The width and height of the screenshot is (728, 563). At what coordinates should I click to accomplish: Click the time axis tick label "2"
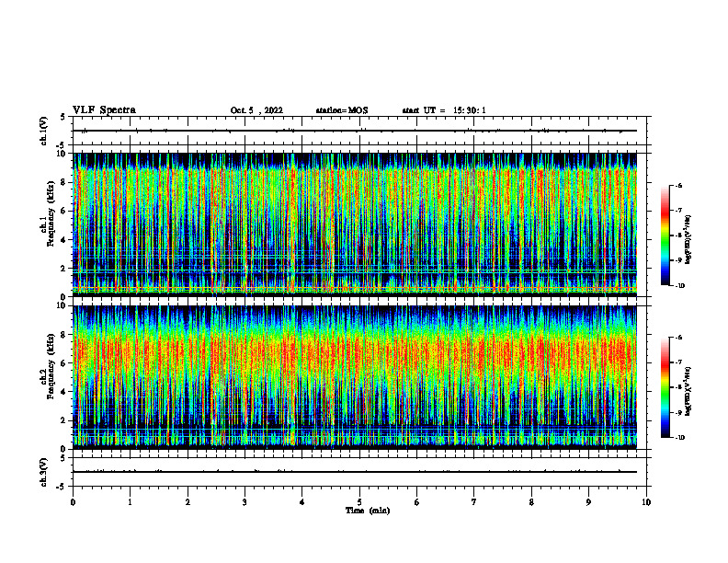point(188,502)
